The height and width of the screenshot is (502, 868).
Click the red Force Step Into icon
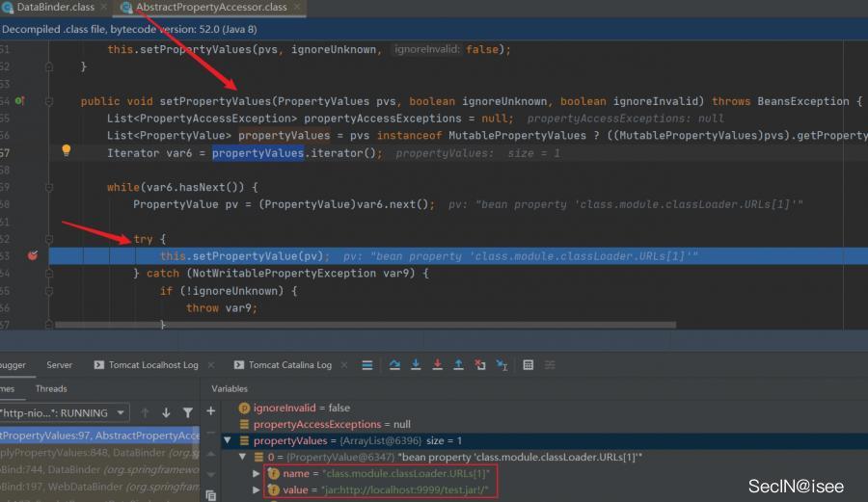[x=437, y=365]
